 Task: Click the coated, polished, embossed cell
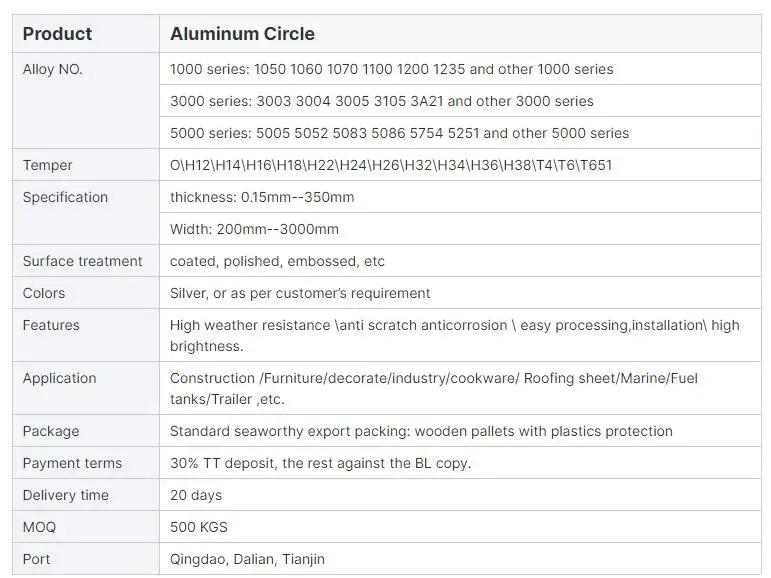point(277,261)
